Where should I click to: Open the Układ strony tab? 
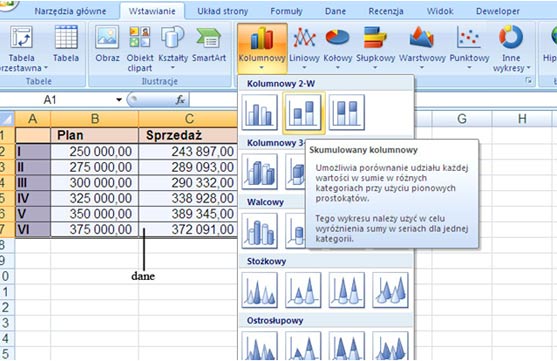[223, 11]
